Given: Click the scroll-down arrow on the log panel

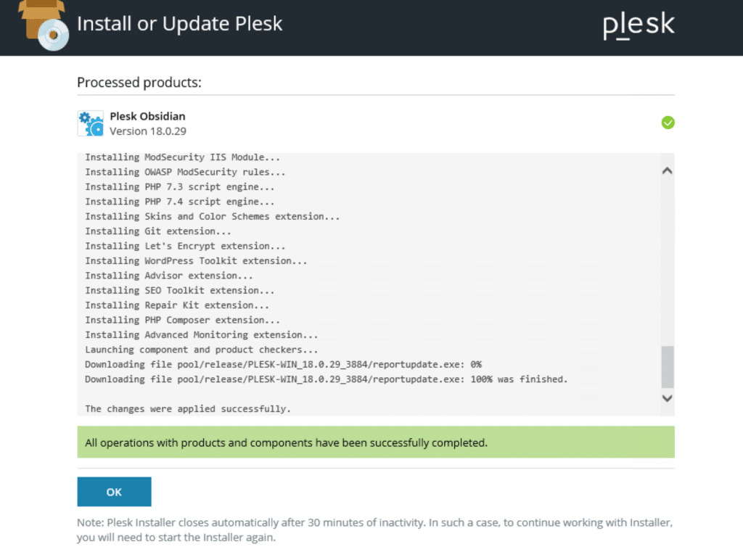Looking at the screenshot, I should 666,398.
